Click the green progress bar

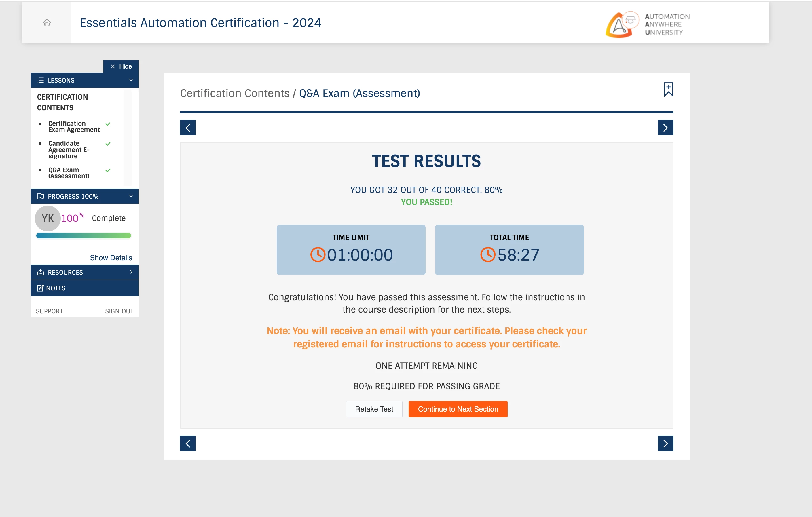click(x=83, y=235)
